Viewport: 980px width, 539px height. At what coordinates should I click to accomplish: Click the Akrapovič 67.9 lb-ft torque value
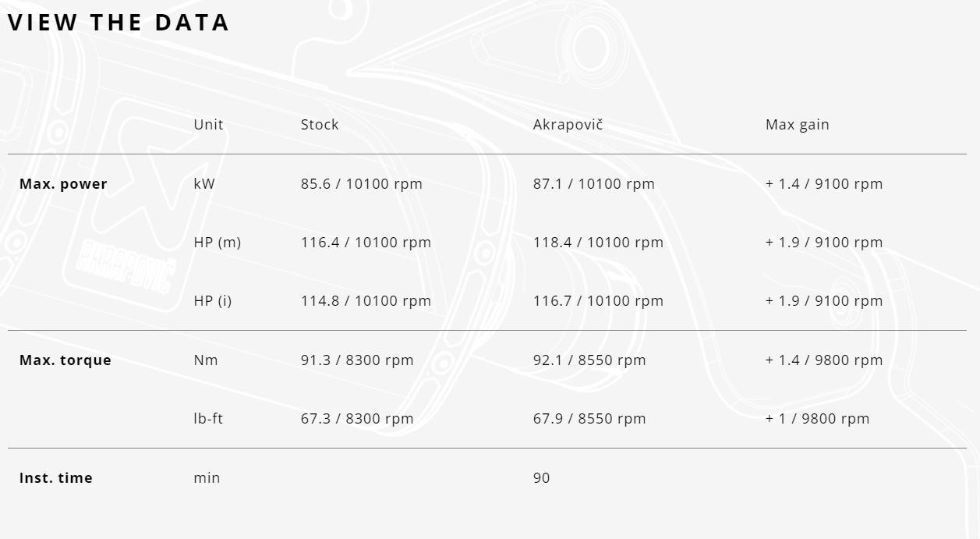click(x=589, y=419)
